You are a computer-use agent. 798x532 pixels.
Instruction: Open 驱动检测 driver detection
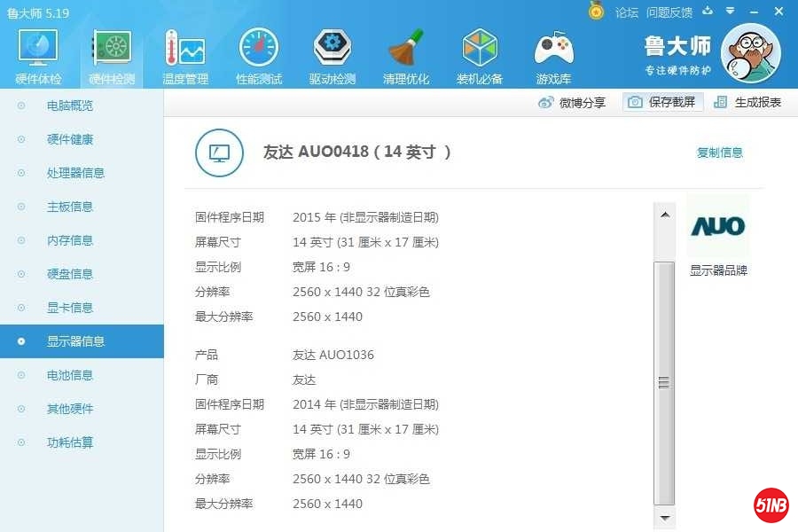332,56
